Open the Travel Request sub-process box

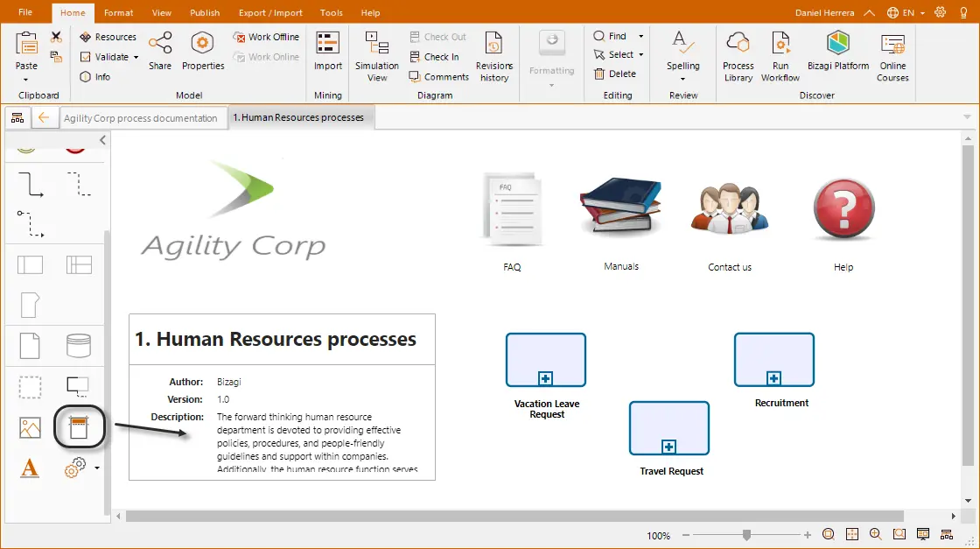(669, 428)
